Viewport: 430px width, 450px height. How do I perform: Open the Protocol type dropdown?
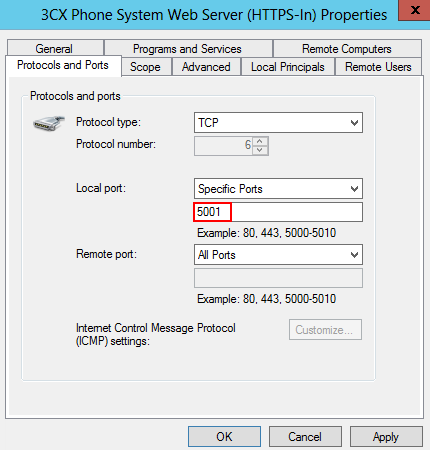(x=278, y=123)
